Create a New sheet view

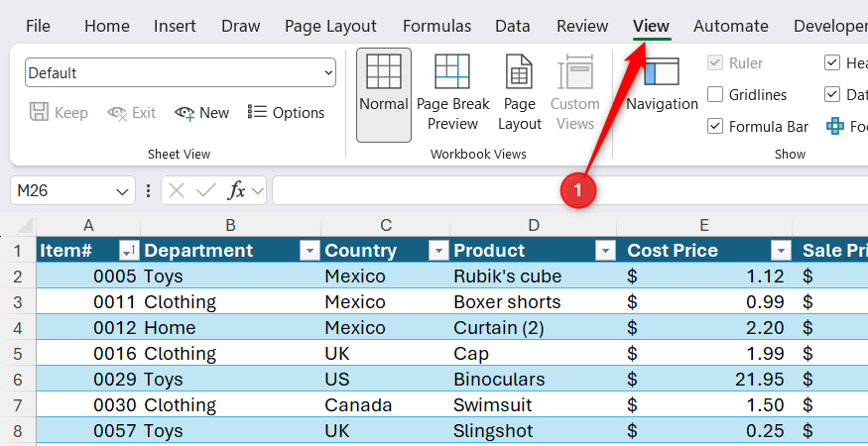(x=201, y=113)
